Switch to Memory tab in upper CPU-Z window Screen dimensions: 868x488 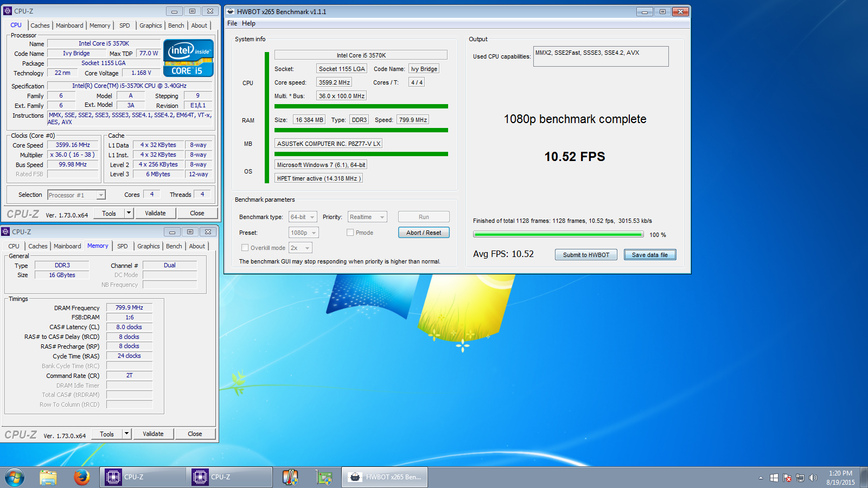tap(100, 25)
